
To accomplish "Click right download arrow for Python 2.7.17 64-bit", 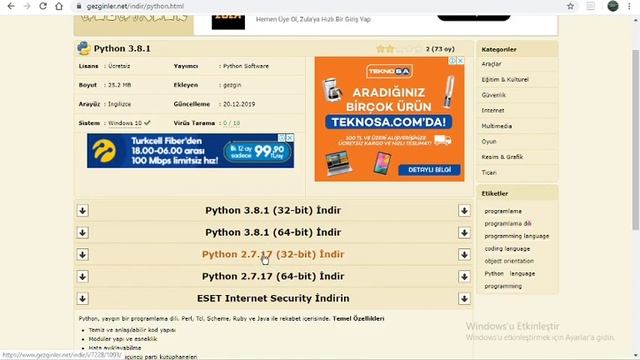I will tap(464, 277).
